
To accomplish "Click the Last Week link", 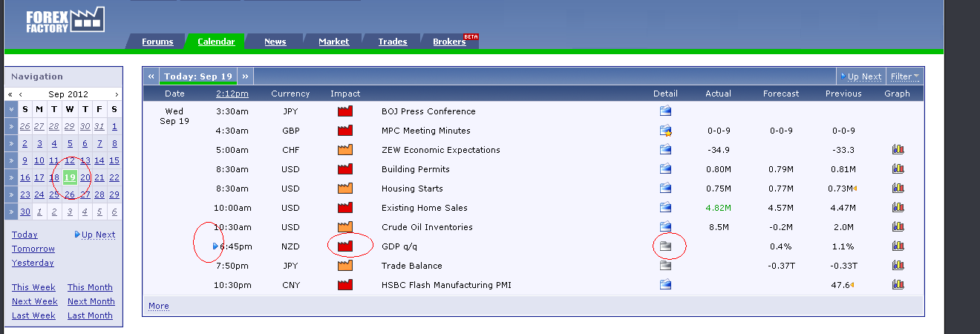I will pos(33,315).
